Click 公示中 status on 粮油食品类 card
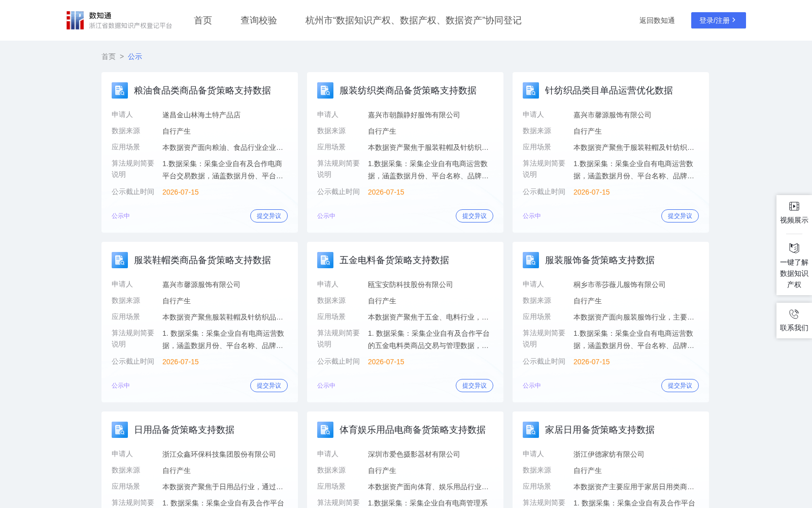This screenshot has width=812, height=508. click(x=121, y=216)
